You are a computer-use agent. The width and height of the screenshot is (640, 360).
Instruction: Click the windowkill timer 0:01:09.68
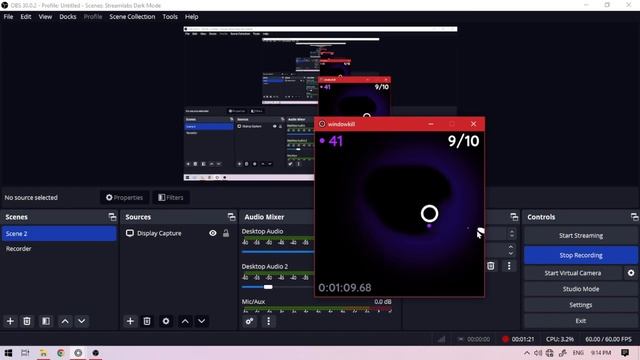point(345,288)
